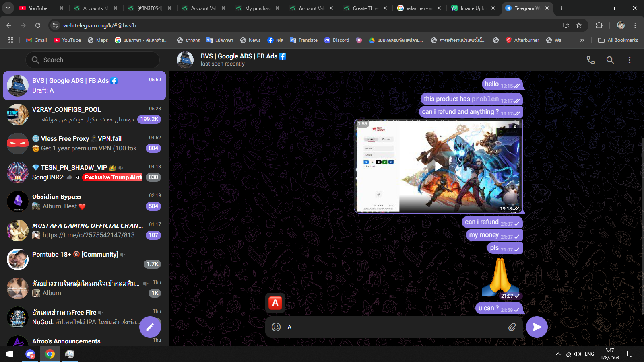The height and width of the screenshot is (362, 644).
Task: Open the Chrome three-dot menu
Action: click(635, 25)
